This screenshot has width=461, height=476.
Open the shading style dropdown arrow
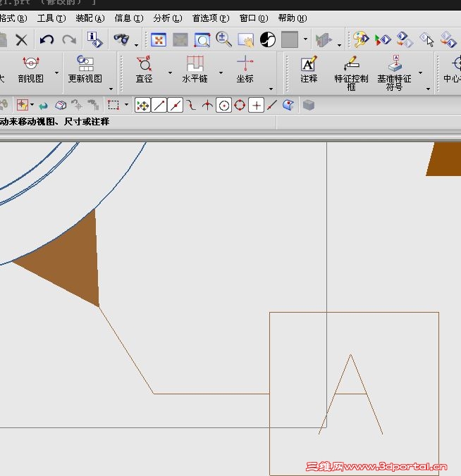(305, 39)
